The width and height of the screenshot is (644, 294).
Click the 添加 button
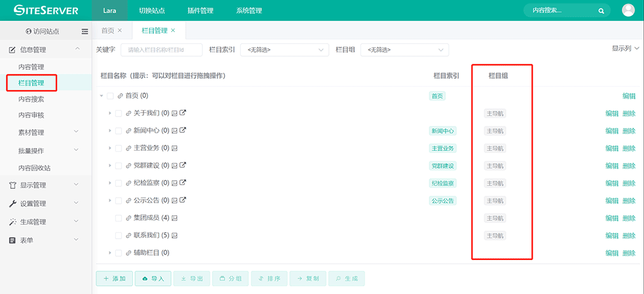click(114, 278)
